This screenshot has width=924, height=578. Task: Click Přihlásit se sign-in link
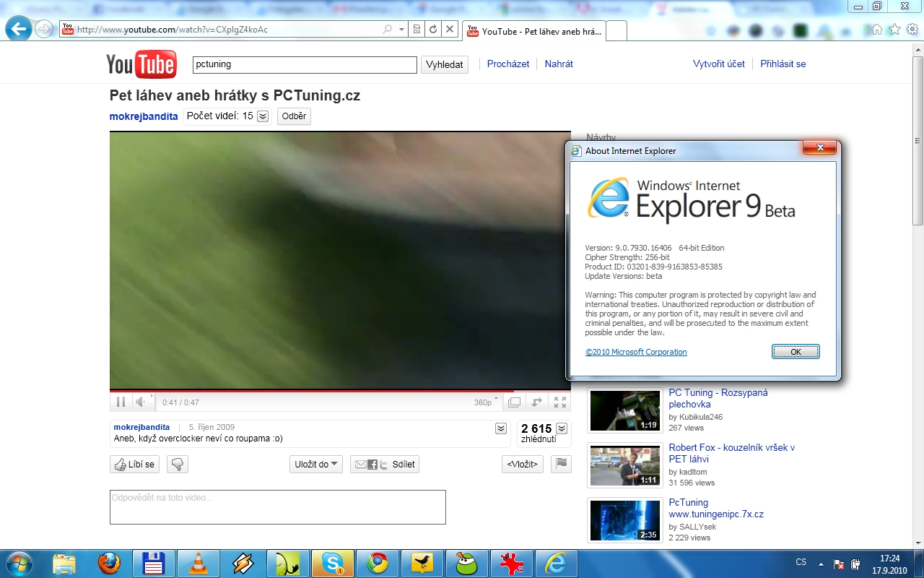pos(783,64)
